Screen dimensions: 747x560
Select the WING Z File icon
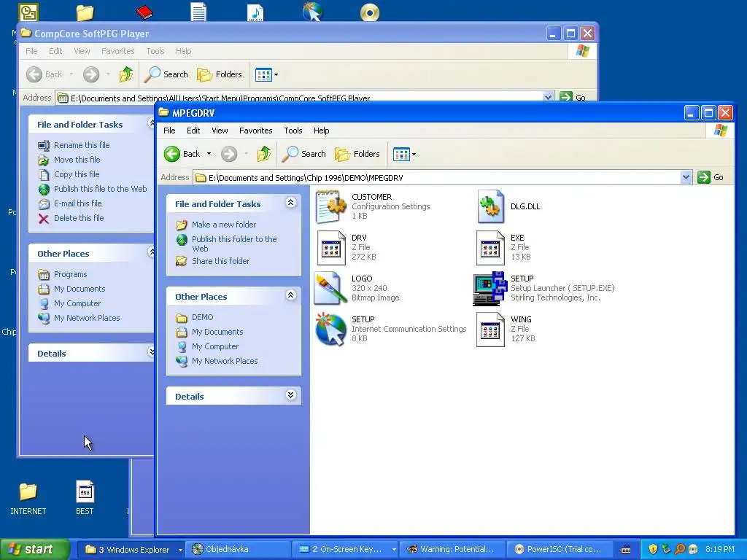pos(490,329)
